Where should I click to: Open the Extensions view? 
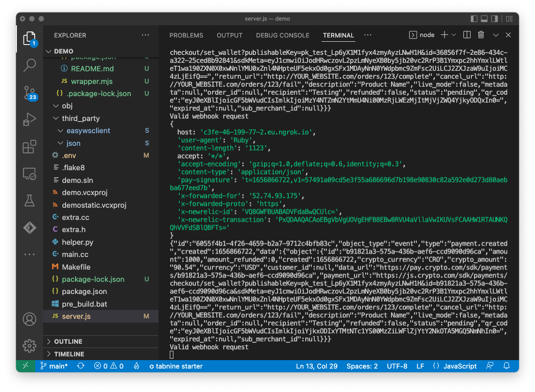pyautogui.click(x=30, y=147)
